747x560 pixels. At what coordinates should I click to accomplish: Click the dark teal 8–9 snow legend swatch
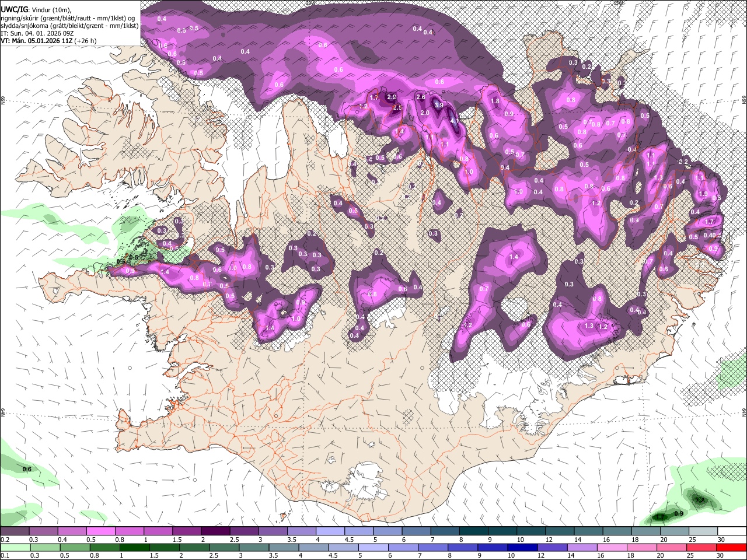(474, 531)
